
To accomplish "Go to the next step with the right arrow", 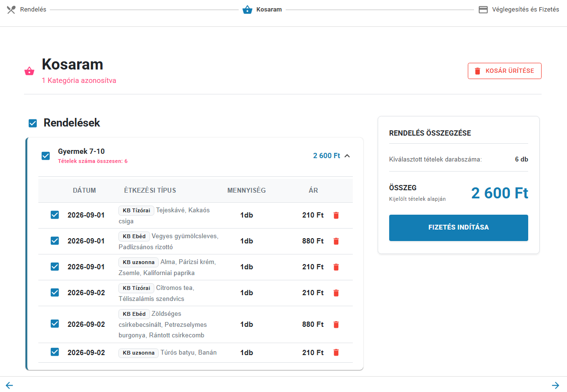I will (x=555, y=385).
